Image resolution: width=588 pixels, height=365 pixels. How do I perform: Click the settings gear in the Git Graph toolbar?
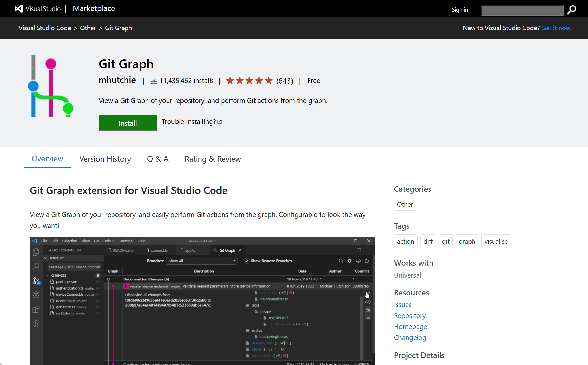pos(349,261)
